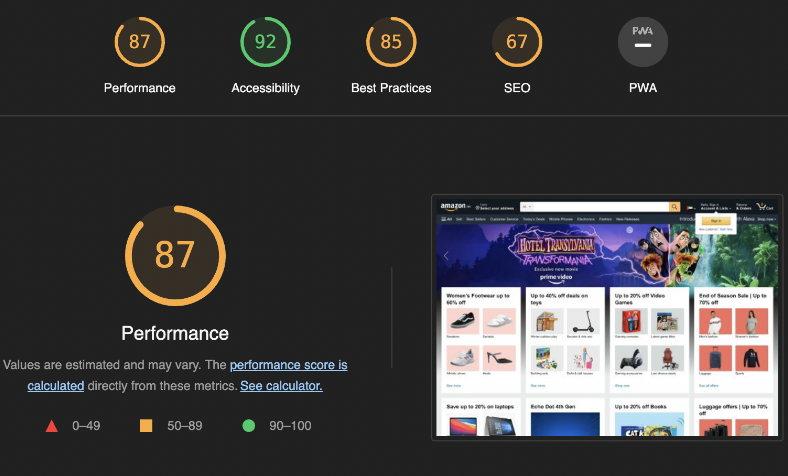Click the red triangle legend icon
Screen dimensions: 788x476
click(51, 426)
